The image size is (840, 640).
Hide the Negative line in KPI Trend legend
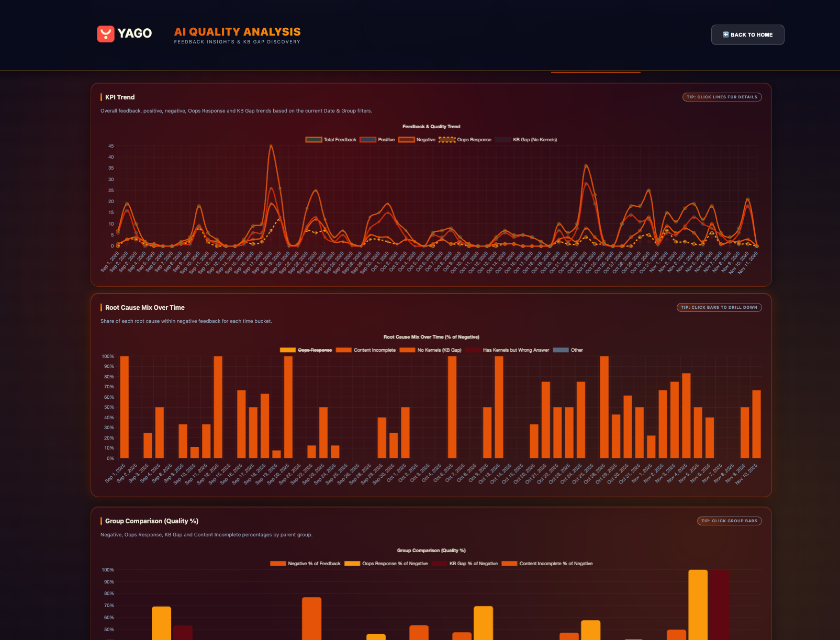[x=425, y=140]
